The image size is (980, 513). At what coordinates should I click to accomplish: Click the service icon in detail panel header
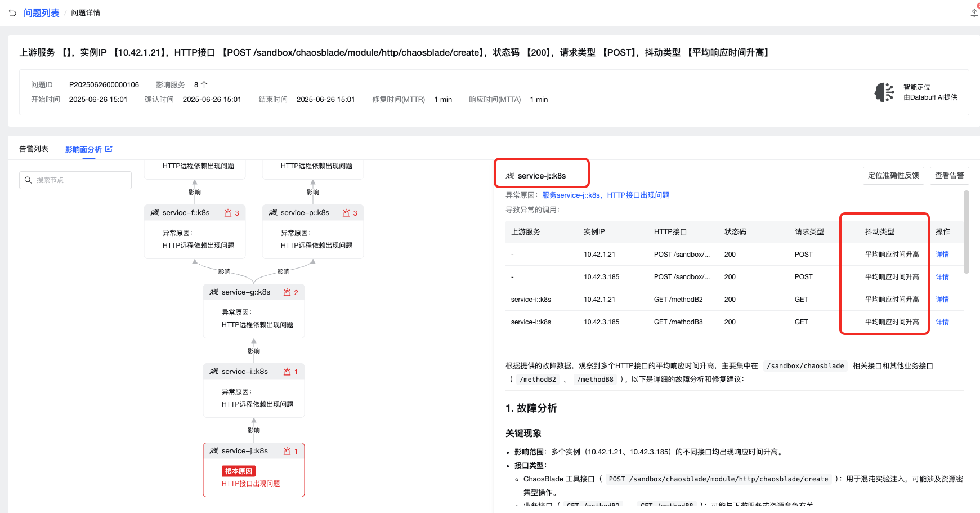(510, 176)
